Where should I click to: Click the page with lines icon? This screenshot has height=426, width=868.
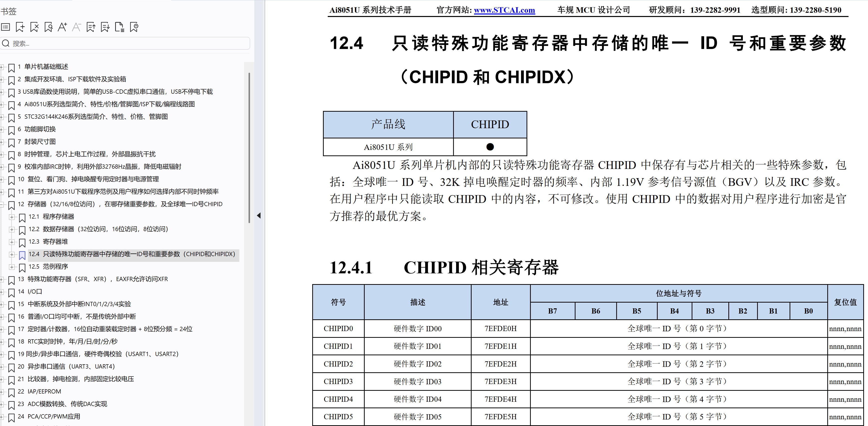(120, 27)
